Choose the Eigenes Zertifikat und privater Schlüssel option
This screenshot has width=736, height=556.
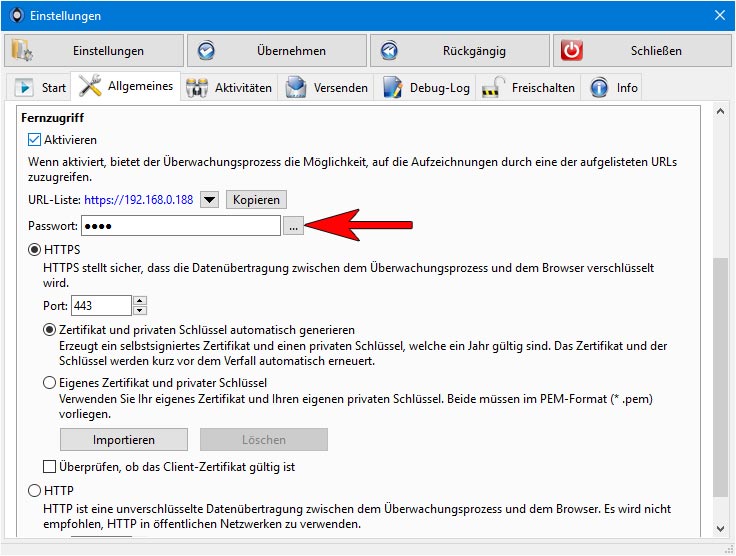[x=49, y=383]
